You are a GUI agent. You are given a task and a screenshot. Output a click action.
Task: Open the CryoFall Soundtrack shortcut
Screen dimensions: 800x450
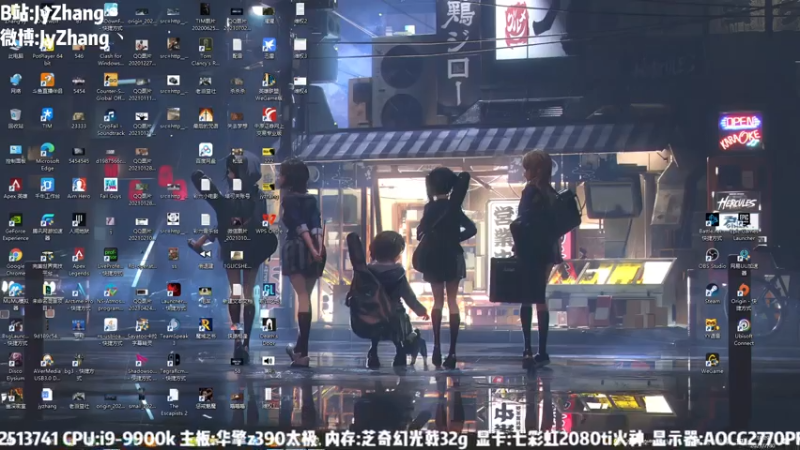[x=110, y=121]
